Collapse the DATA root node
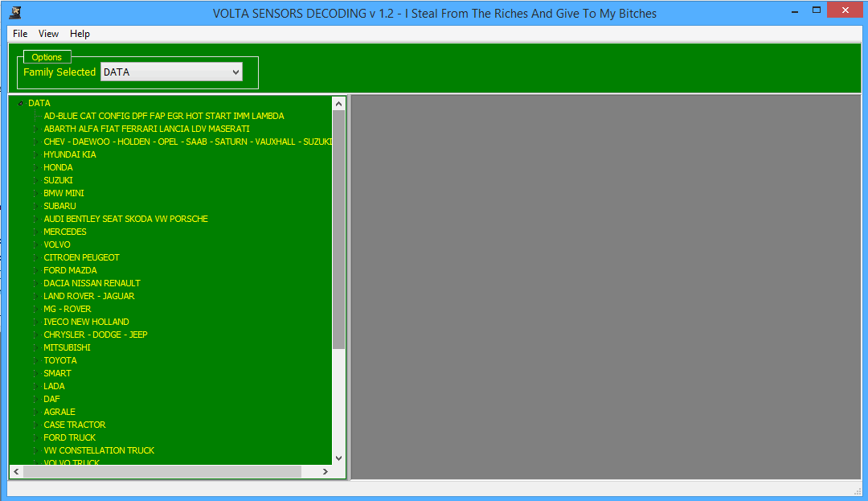This screenshot has width=868, height=501. [x=20, y=104]
